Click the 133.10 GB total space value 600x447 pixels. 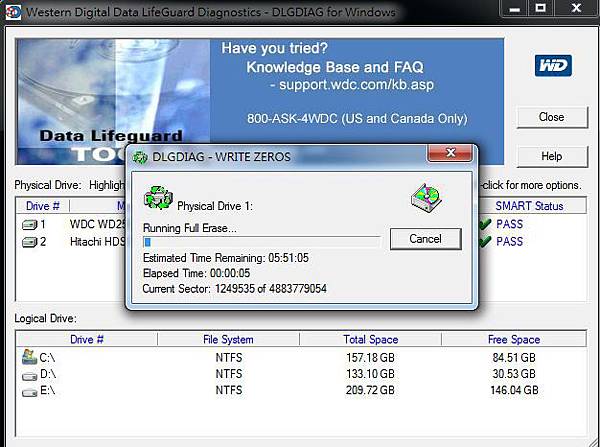coord(370,374)
